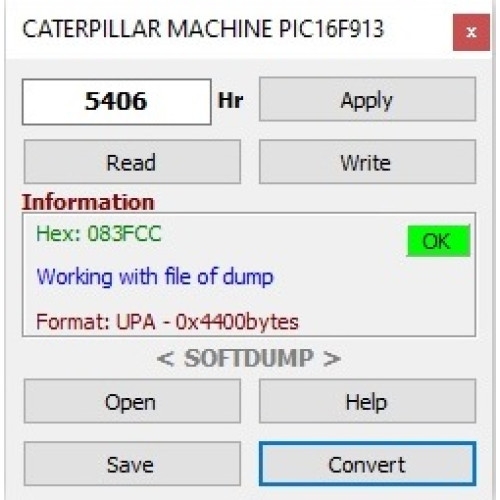Viewport: 500px width, 500px height.
Task: Select 'Format: UPA - 0x4400bytes' text
Action: [167, 322]
